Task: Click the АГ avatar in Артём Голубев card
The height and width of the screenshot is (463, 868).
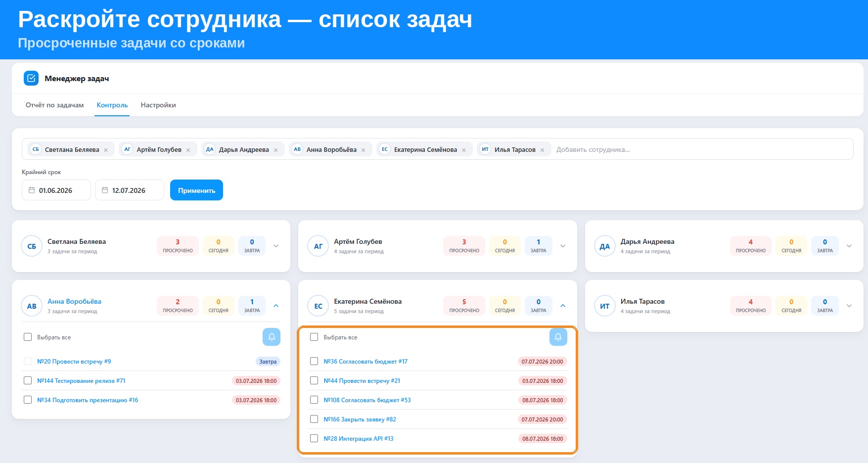Action: [x=318, y=246]
